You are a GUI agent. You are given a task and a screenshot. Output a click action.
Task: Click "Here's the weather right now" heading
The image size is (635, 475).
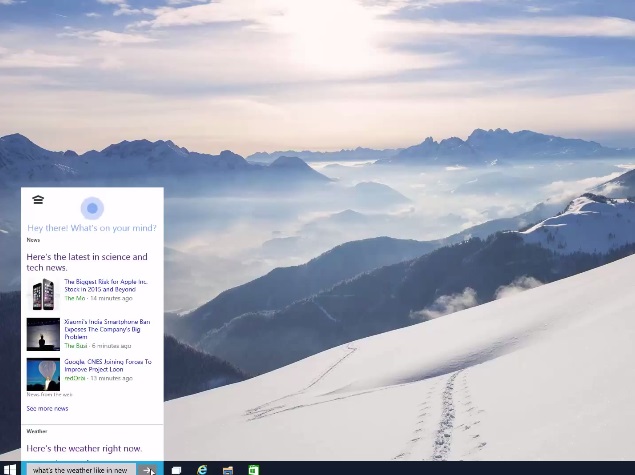coord(84,449)
